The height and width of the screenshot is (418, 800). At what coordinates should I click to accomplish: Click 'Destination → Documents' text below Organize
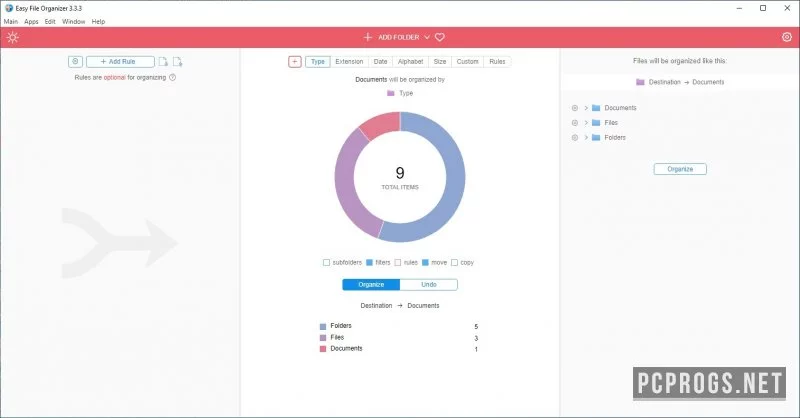point(400,306)
